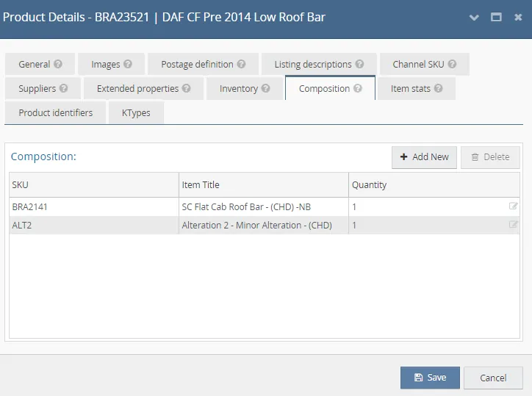
Task: Click edit icon in ALT2 quantity cell
Action: [513, 224]
